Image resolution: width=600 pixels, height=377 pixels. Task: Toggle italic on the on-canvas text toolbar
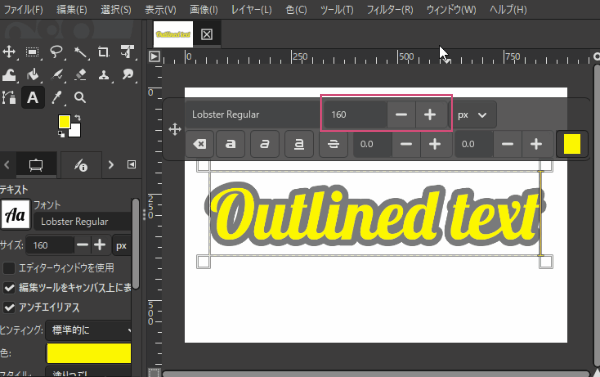(264, 144)
